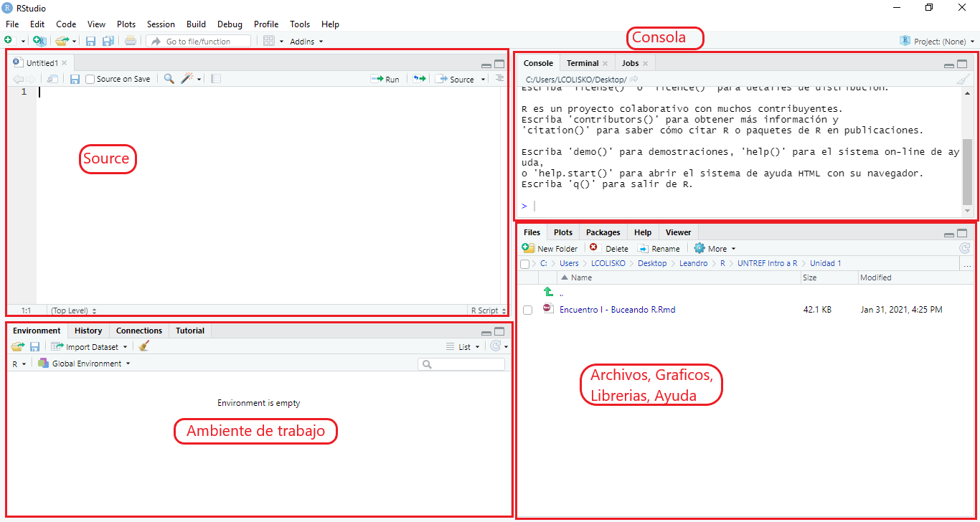Open the New File dropdown arrow
Screen dimensions: 980x522
point(23,42)
